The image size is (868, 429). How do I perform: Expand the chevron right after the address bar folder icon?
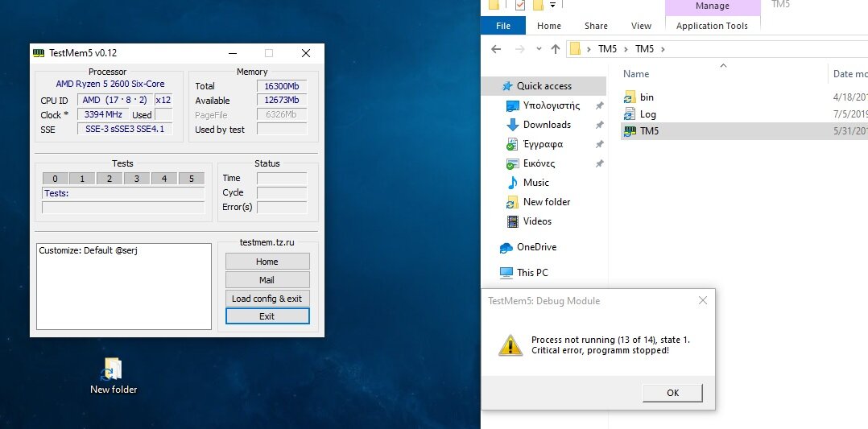[589, 49]
